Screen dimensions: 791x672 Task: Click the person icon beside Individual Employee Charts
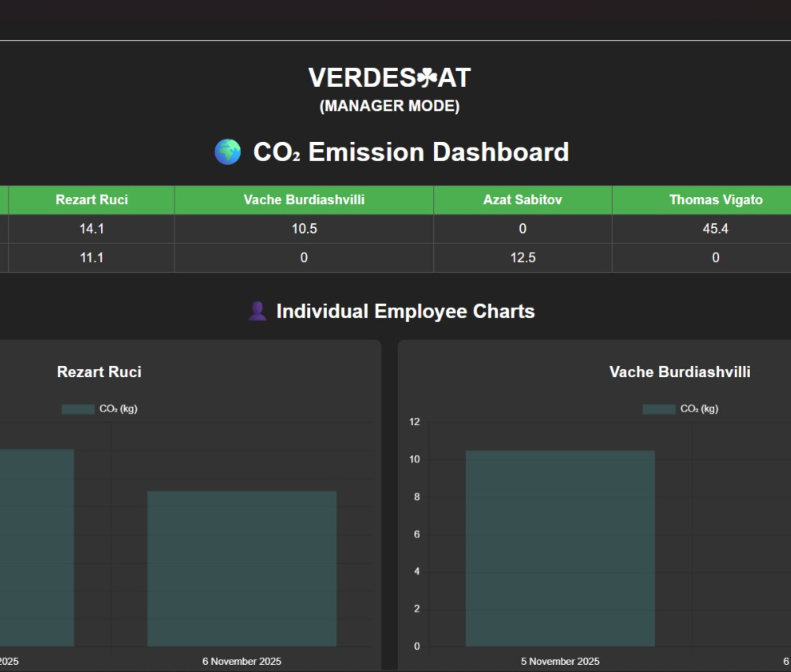[x=257, y=311]
